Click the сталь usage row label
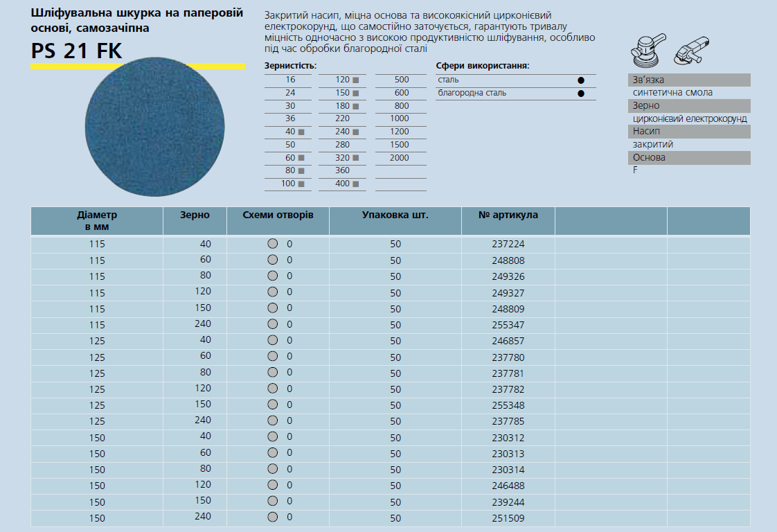Screen dimensions: 777x532 (448, 80)
